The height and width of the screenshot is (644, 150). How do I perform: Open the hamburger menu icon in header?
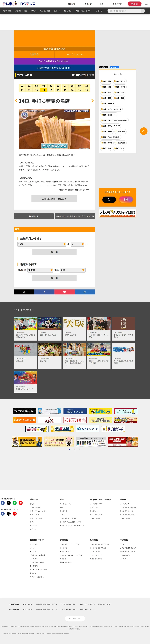coord(146,4)
